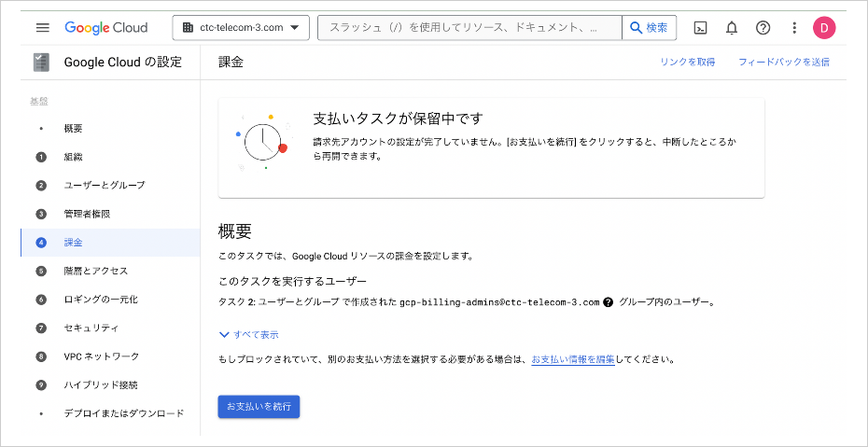Select step 1 組織 in sidebar
The height and width of the screenshot is (447, 868).
[111, 157]
